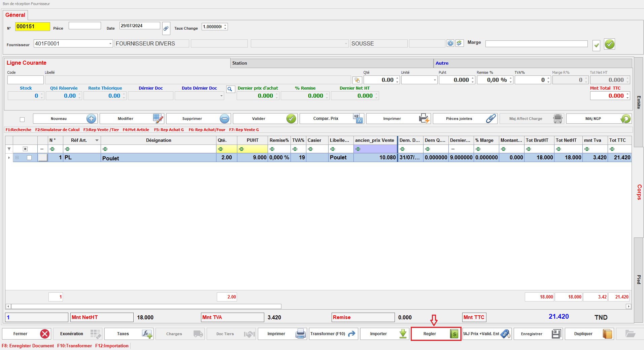The width and height of the screenshot is (644, 350).
Task: Click the Importer button
Action: tap(385, 334)
